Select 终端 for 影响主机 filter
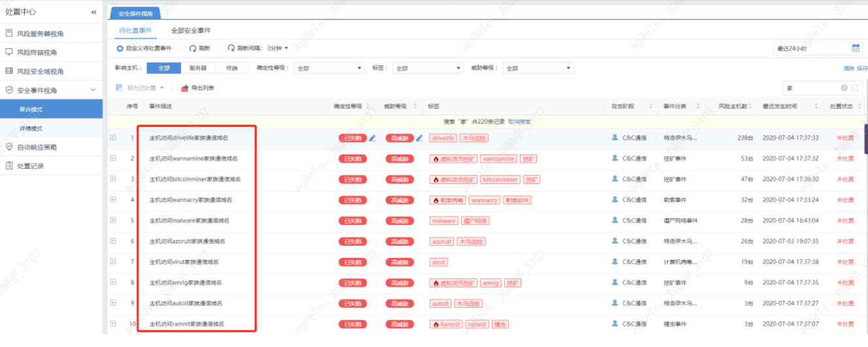Viewport: 868px width, 347px height. pos(232,68)
